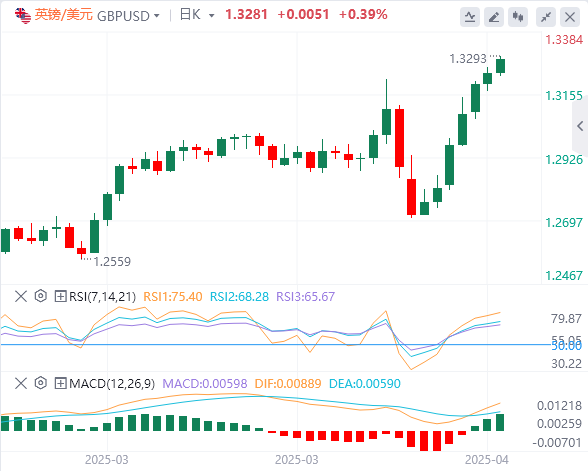Click the RSI(7,14,21) label
The image size is (588, 471).
tap(102, 297)
